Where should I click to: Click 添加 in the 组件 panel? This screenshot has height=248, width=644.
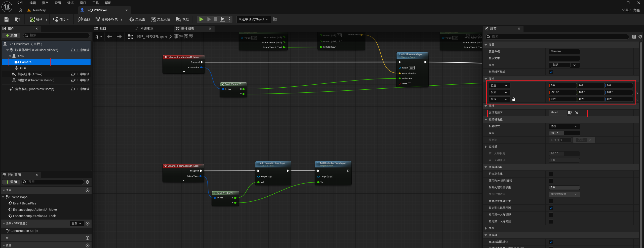point(11,36)
